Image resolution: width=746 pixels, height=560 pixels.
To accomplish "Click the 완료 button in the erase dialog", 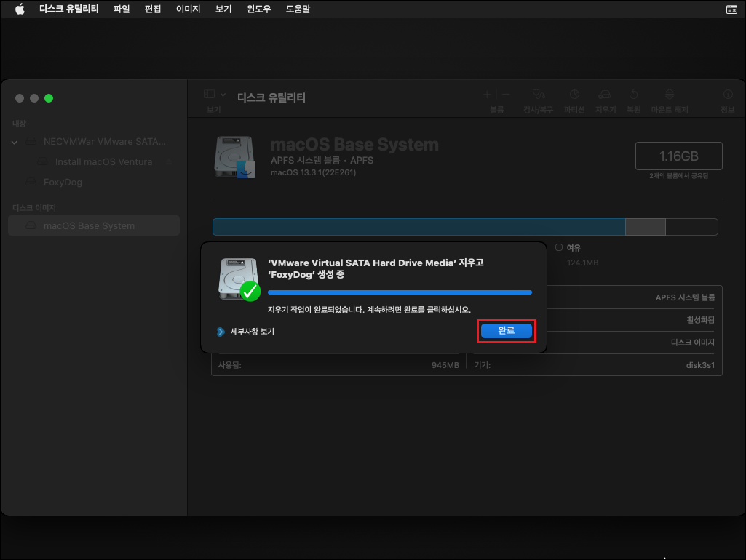I will tap(507, 331).
